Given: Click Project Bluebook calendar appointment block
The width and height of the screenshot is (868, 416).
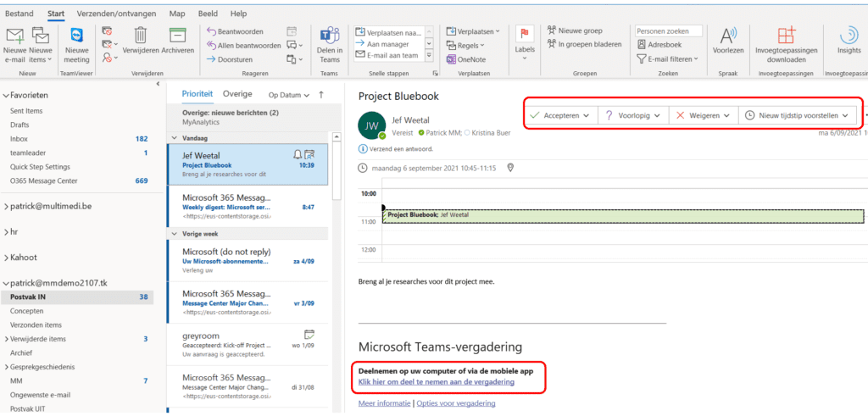Looking at the screenshot, I should point(623,216).
